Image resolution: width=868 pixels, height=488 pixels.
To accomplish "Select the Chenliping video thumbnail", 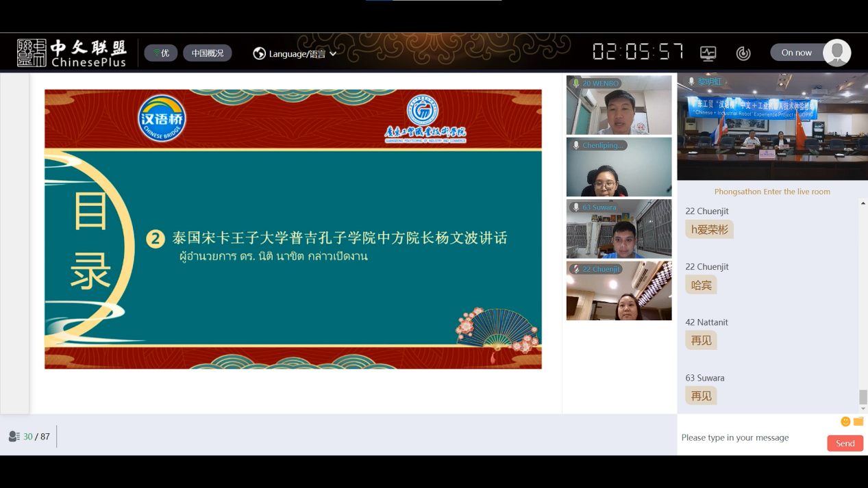I will (x=619, y=167).
